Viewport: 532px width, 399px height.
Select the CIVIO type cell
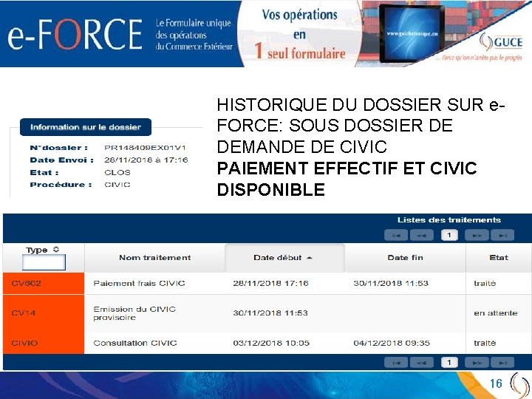tap(44, 343)
